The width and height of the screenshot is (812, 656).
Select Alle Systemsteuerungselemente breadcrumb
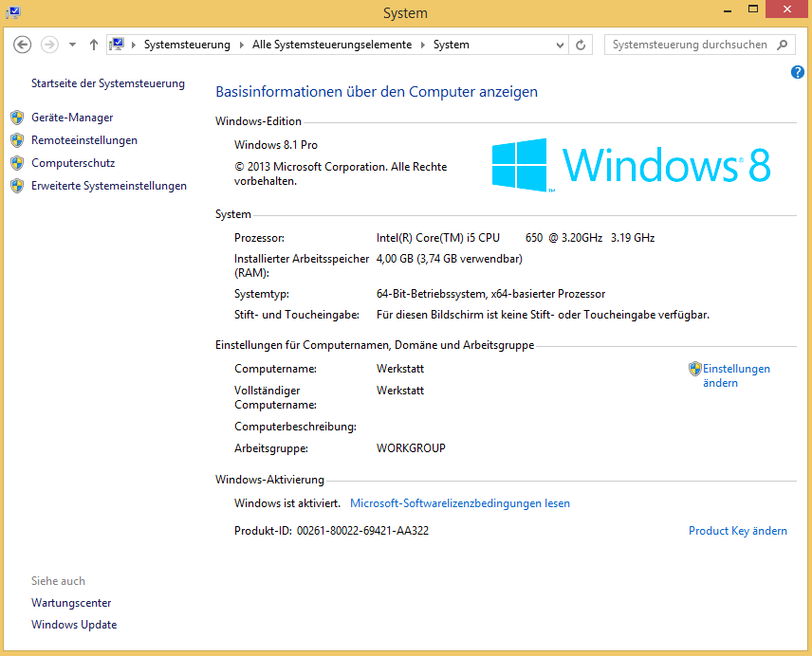[x=332, y=45]
